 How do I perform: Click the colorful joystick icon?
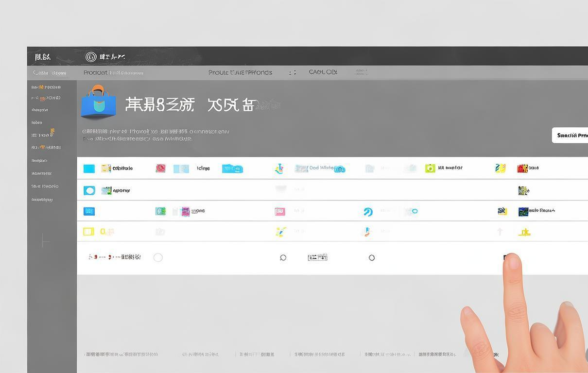[279, 169]
